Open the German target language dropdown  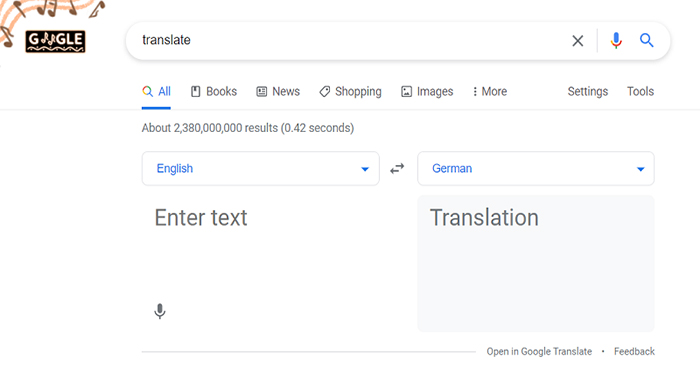click(536, 168)
